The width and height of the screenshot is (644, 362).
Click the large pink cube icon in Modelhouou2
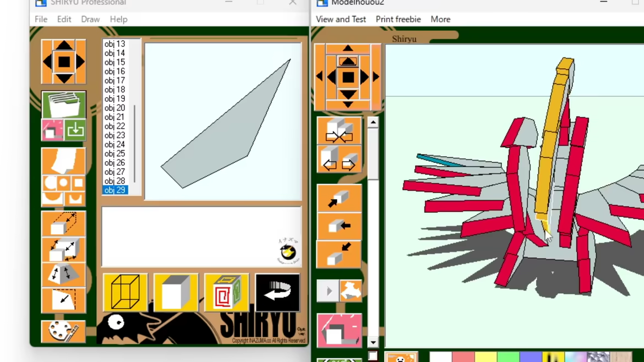(339, 331)
